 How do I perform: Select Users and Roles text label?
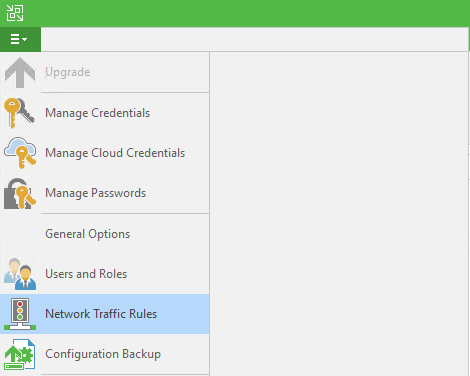86,274
